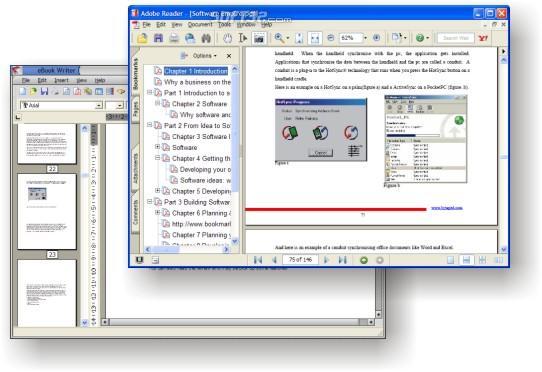Click the green Help icon
542x372 pixels.
420,38
